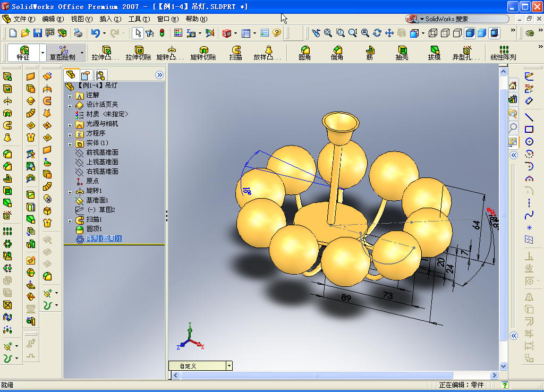
Task: Toggle Shaded display mode
Action: pyautogui.click(x=482, y=33)
